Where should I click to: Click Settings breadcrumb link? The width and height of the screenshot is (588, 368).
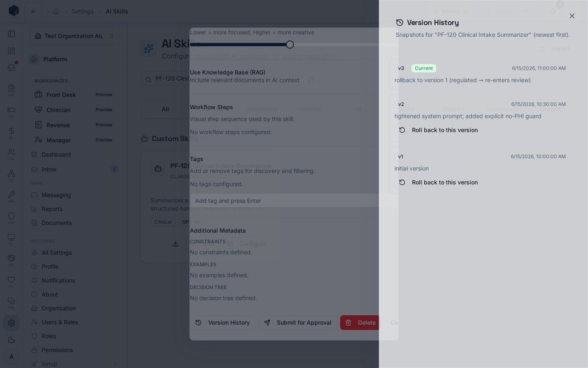pyautogui.click(x=82, y=11)
